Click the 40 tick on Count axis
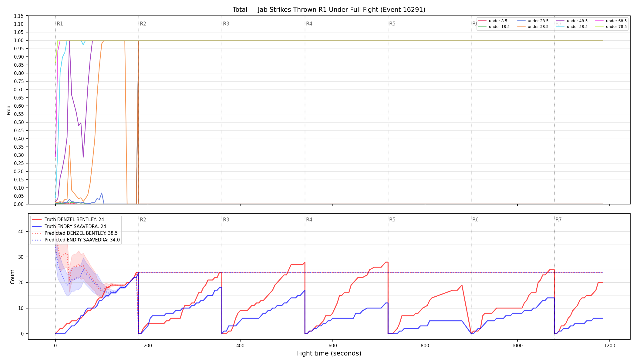The height and width of the screenshot is (364, 637). tap(21, 231)
